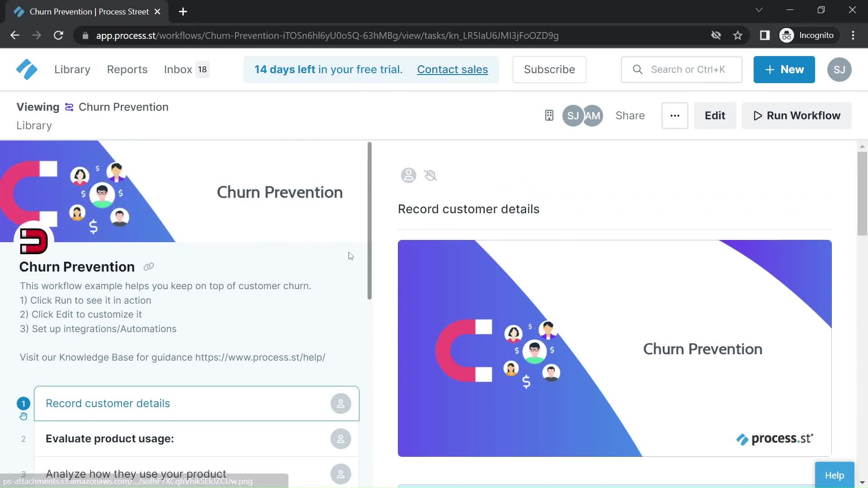
Task: Click the Process Street logo icon
Action: click(26, 69)
